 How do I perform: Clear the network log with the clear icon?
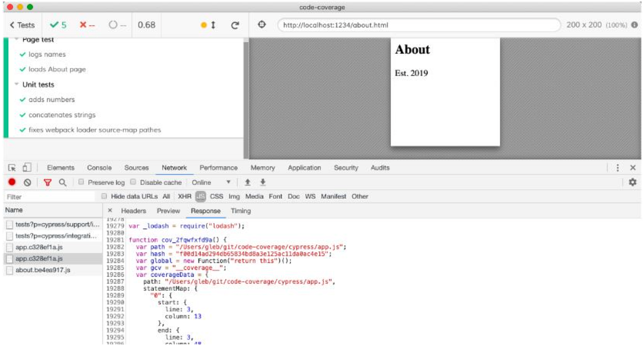28,183
